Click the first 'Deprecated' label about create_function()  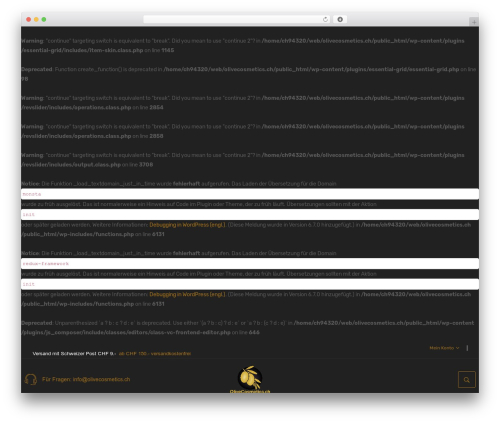pyautogui.click(x=37, y=69)
